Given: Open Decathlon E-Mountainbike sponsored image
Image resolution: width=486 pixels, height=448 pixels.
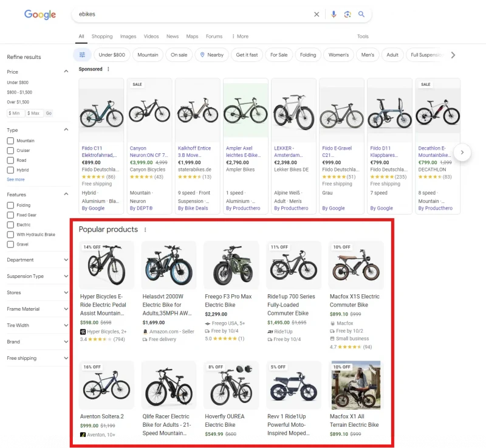Looking at the screenshot, I should point(437,111).
